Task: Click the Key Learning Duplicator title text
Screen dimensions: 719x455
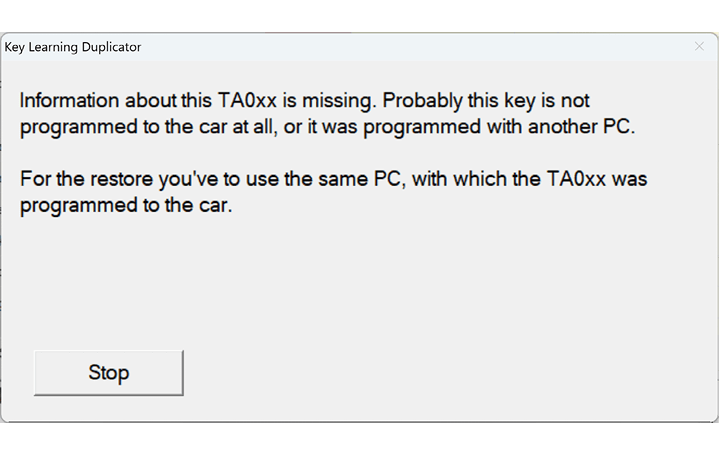Action: 73,47
